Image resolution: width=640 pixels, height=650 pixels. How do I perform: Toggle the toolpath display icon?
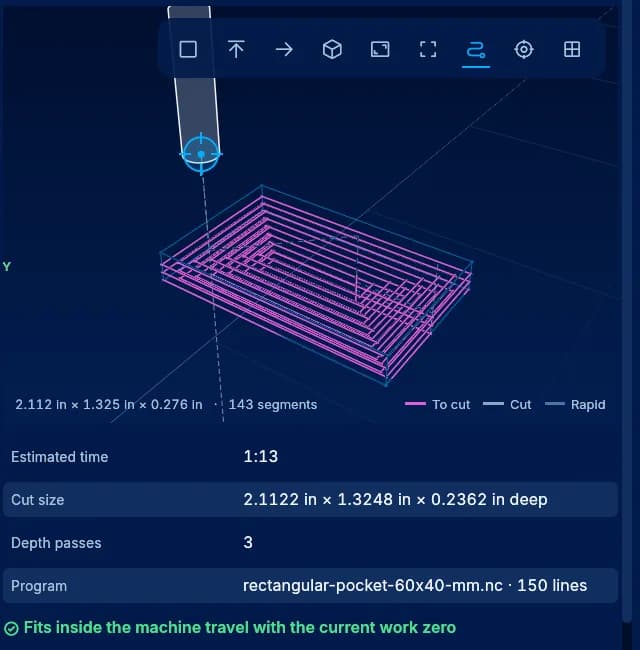coord(476,49)
